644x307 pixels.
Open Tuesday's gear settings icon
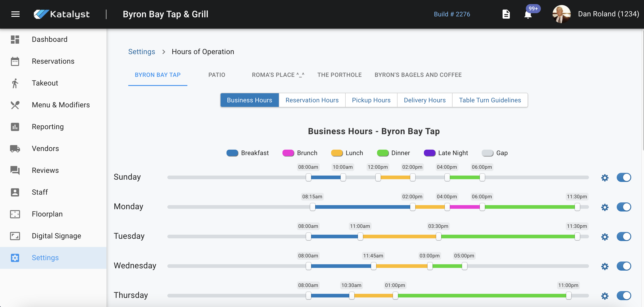tap(604, 237)
